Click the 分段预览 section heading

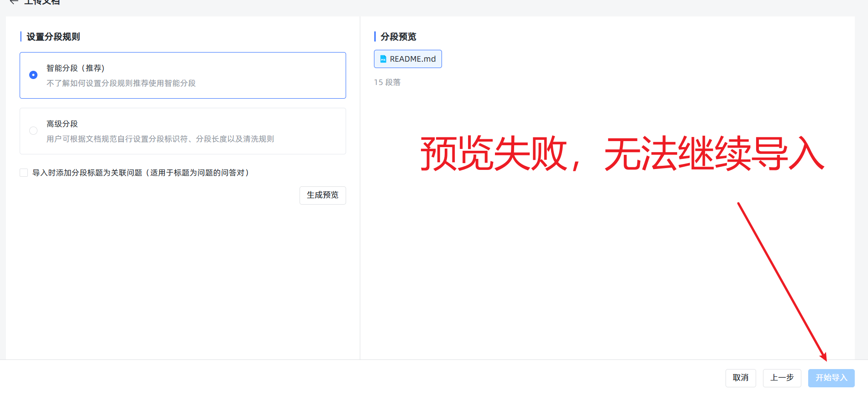pos(398,37)
